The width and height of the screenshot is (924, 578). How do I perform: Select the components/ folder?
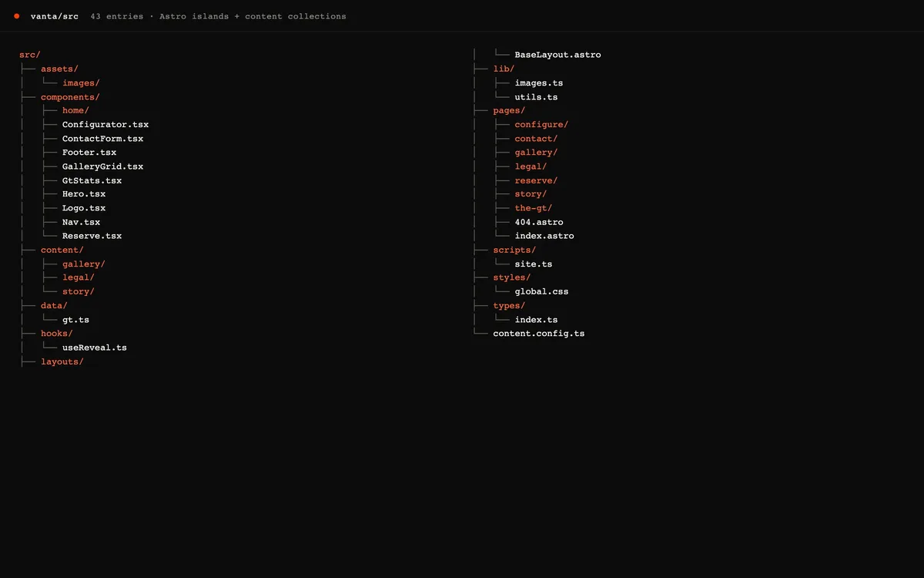click(70, 97)
